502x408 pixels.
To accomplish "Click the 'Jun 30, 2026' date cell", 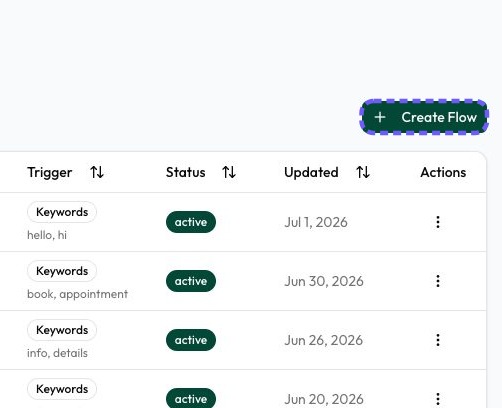I will pos(324,281).
